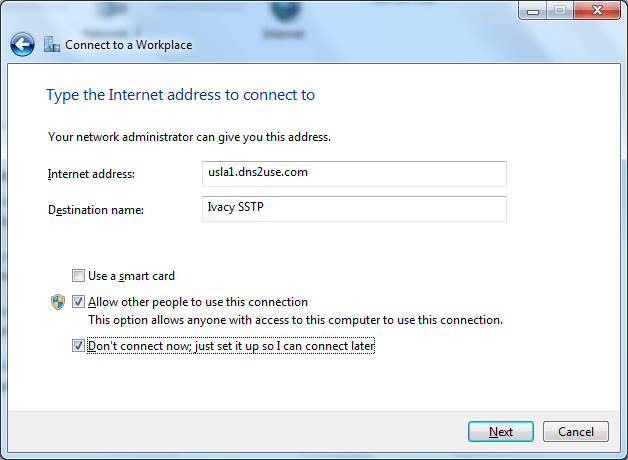This screenshot has height=460, width=628.
Task: Cancel the connection setup wizard
Action: pyautogui.click(x=576, y=432)
